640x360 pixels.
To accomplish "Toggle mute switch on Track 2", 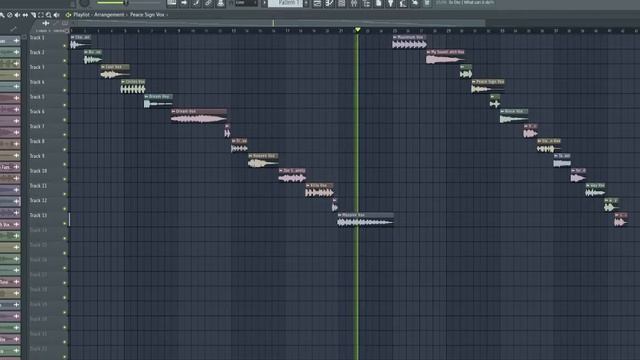I will (64, 60).
